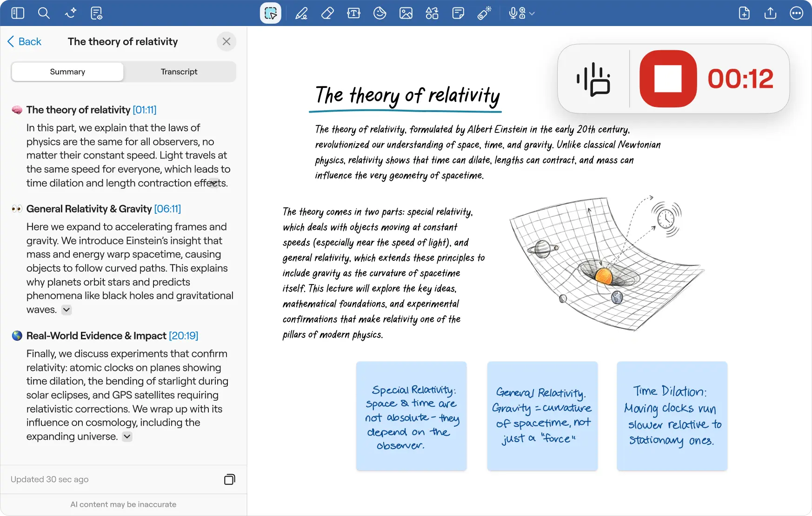The width and height of the screenshot is (812, 516).
Task: Select the Text box tool
Action: (x=353, y=13)
